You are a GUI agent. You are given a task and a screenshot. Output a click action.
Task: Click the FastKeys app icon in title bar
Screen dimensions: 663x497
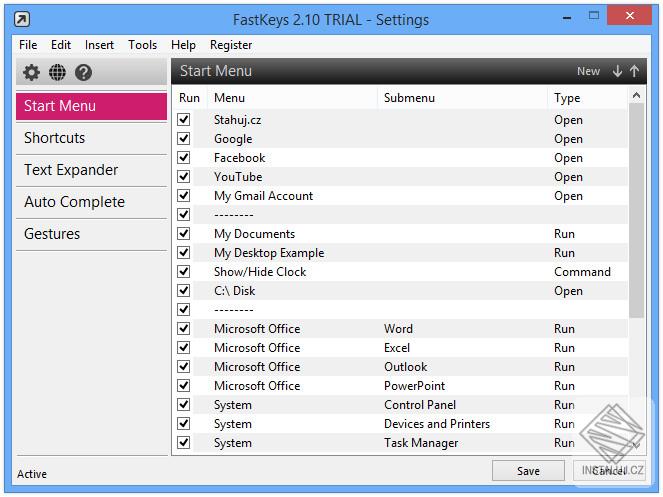22,19
